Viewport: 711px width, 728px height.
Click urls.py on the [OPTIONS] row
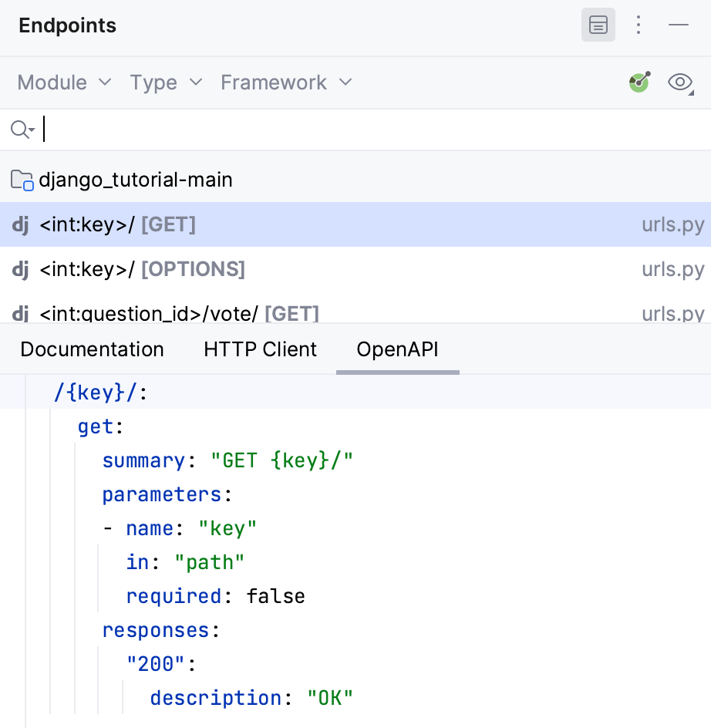coord(673,269)
